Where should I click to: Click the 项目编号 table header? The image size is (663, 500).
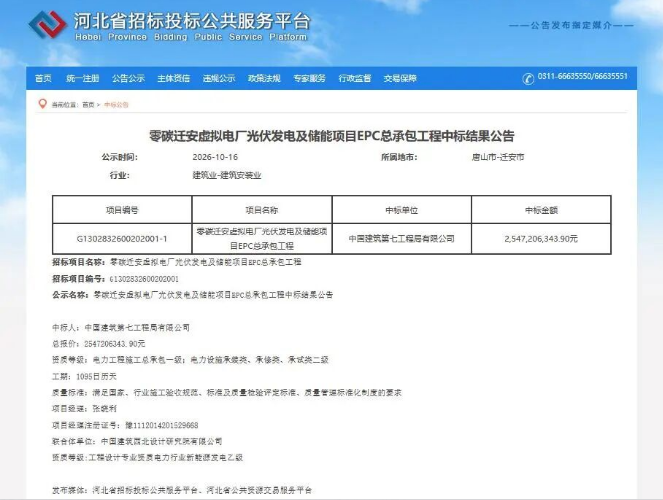(122, 210)
